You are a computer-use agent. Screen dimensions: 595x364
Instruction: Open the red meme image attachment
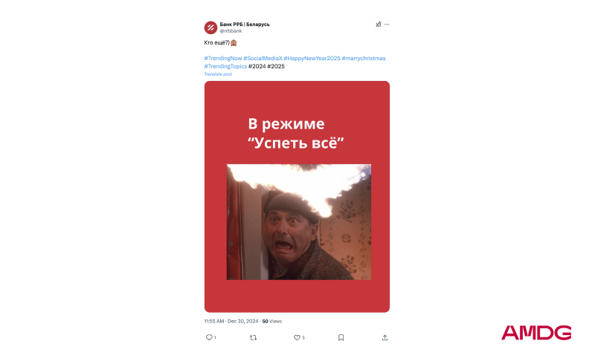297,197
